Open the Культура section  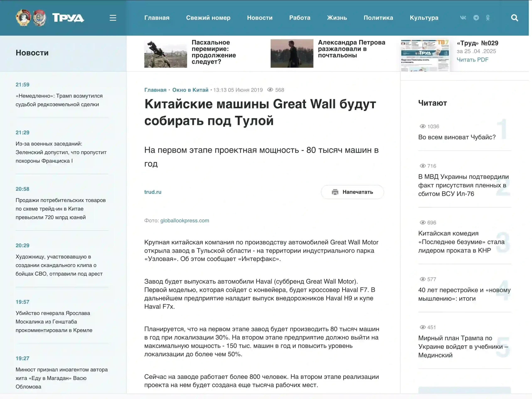coord(424,18)
